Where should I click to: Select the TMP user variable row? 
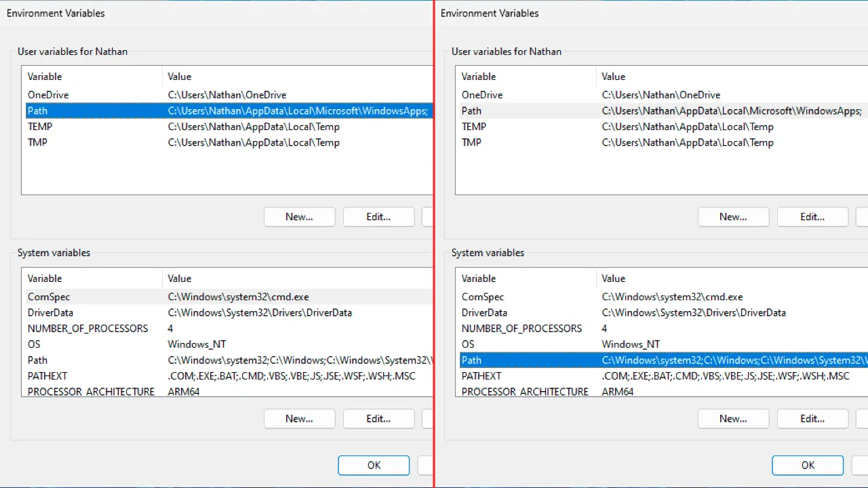[x=37, y=142]
